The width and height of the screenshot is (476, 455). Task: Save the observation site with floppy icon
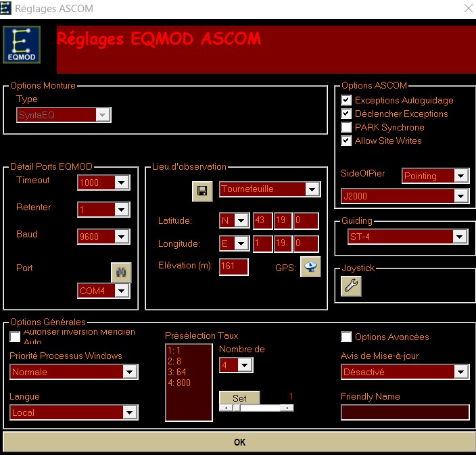click(202, 191)
